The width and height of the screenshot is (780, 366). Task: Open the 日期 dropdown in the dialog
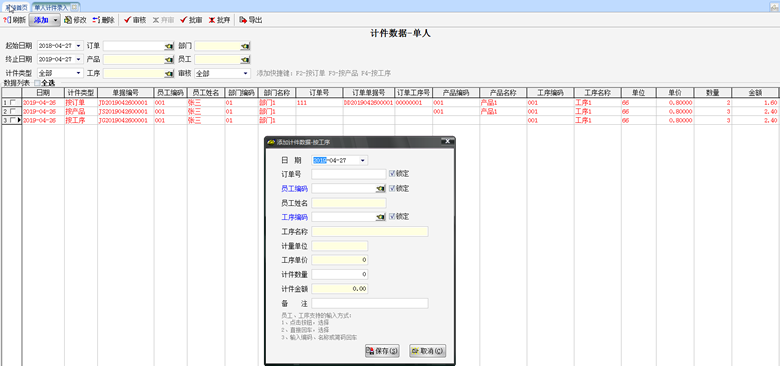click(x=363, y=161)
